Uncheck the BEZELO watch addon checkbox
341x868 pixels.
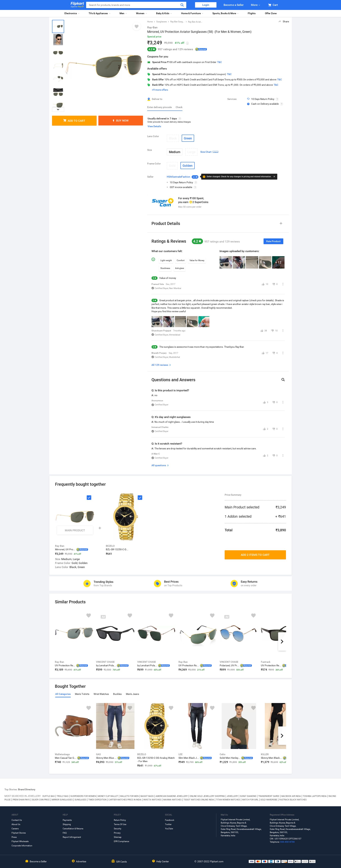pos(140,498)
